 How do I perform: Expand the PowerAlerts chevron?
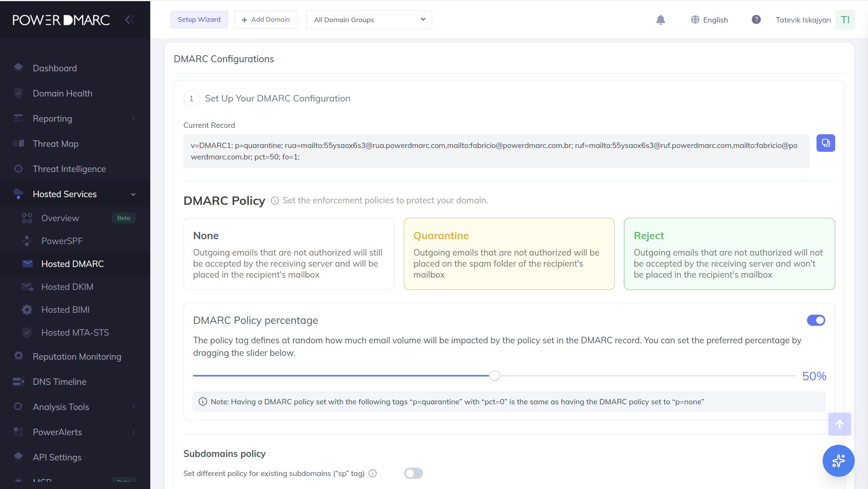(x=133, y=432)
